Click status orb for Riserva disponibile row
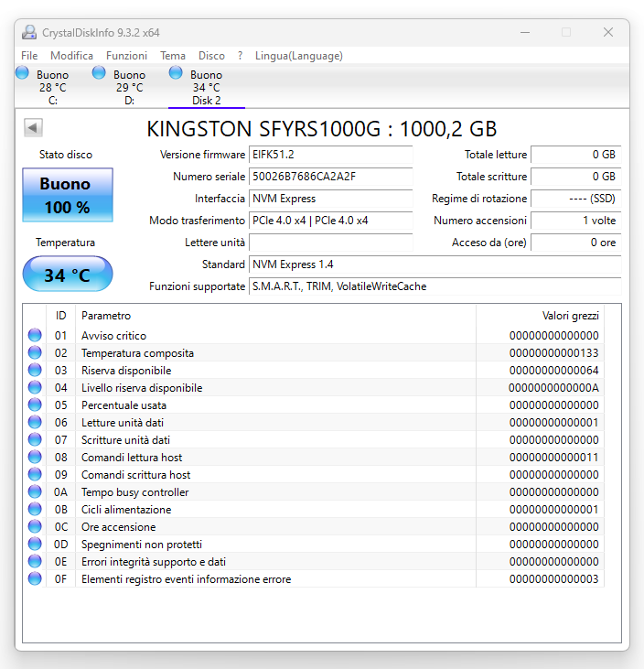This screenshot has height=669, width=644. [x=35, y=371]
